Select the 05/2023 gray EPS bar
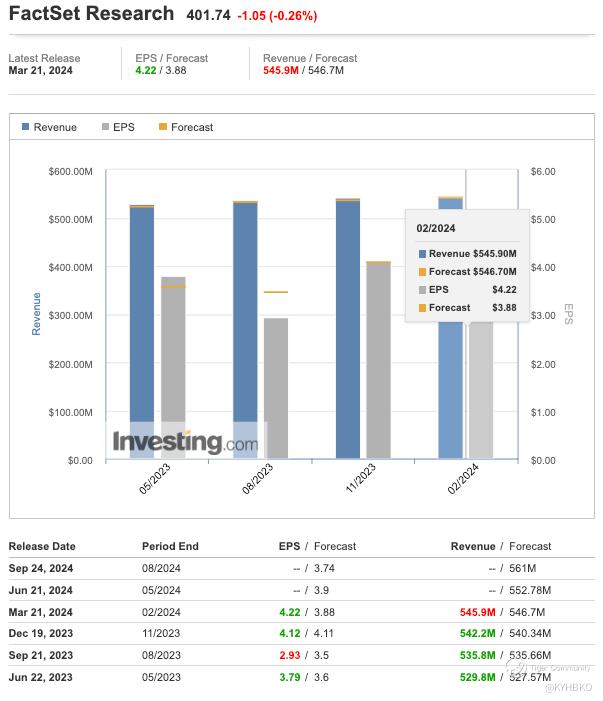The height and width of the screenshot is (701, 603). (x=173, y=367)
